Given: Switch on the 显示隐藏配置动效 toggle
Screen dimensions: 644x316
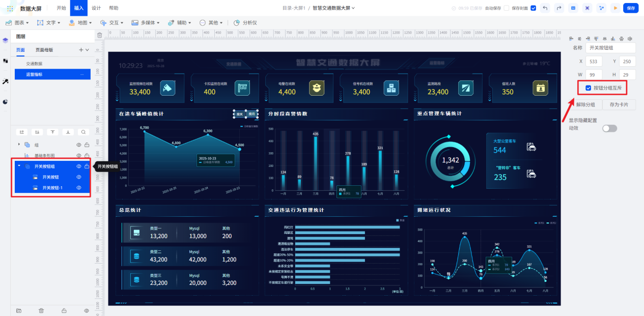Looking at the screenshot, I should click(x=609, y=128).
